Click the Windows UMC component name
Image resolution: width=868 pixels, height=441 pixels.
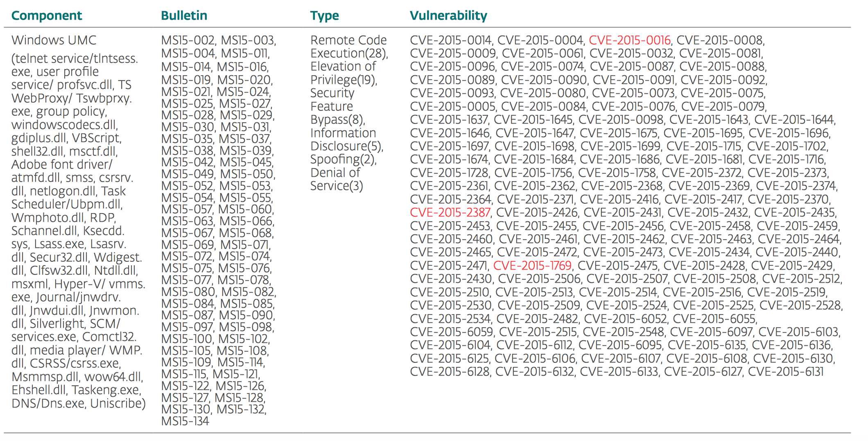point(54,40)
